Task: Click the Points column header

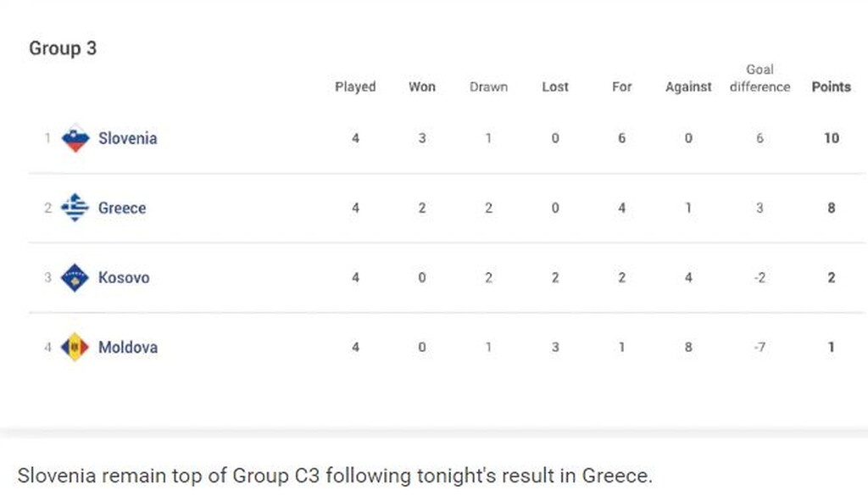Action: tap(831, 86)
